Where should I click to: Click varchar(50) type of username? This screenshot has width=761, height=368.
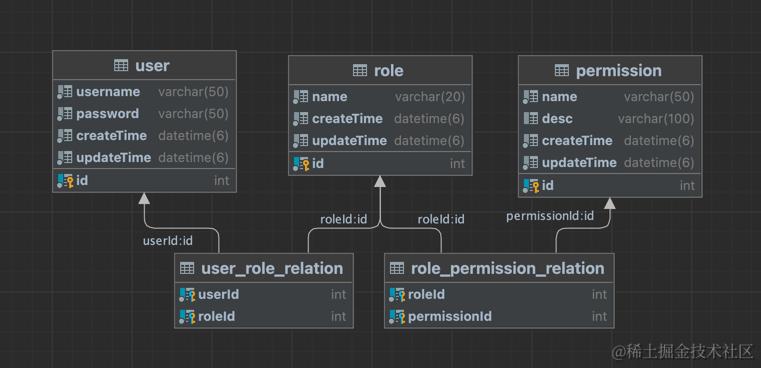click(193, 92)
